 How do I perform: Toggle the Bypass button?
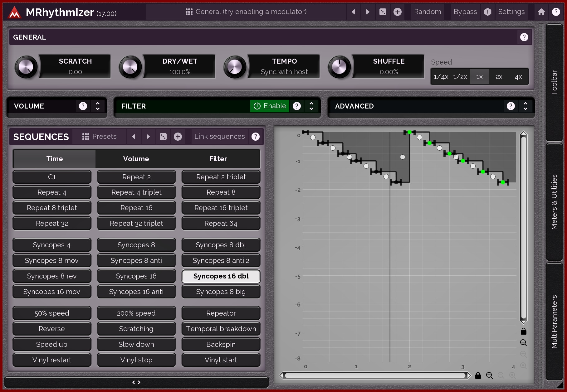465,12
